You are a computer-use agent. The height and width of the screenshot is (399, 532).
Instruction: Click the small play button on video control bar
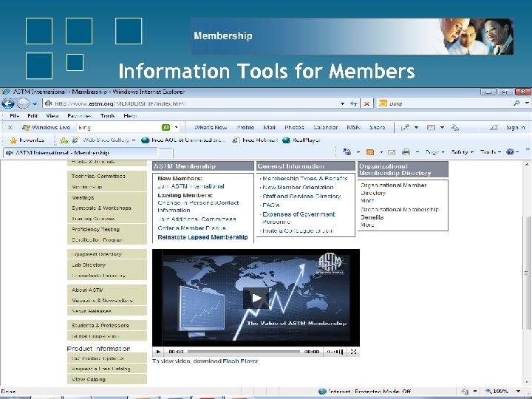[158, 352]
